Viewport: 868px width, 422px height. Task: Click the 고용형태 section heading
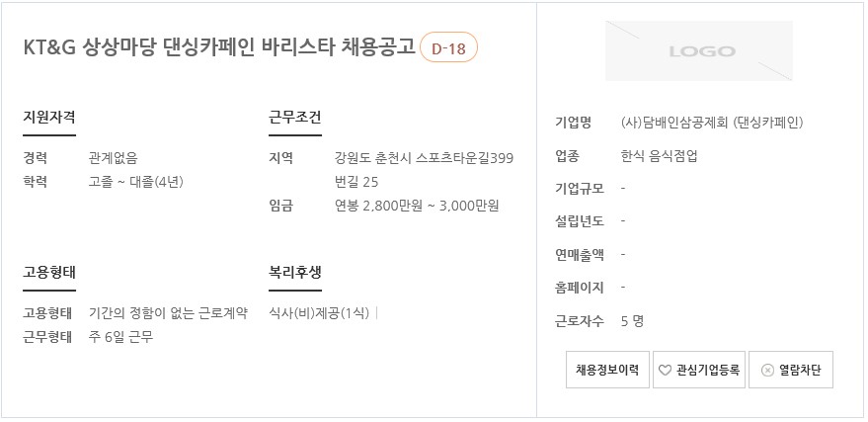click(49, 273)
